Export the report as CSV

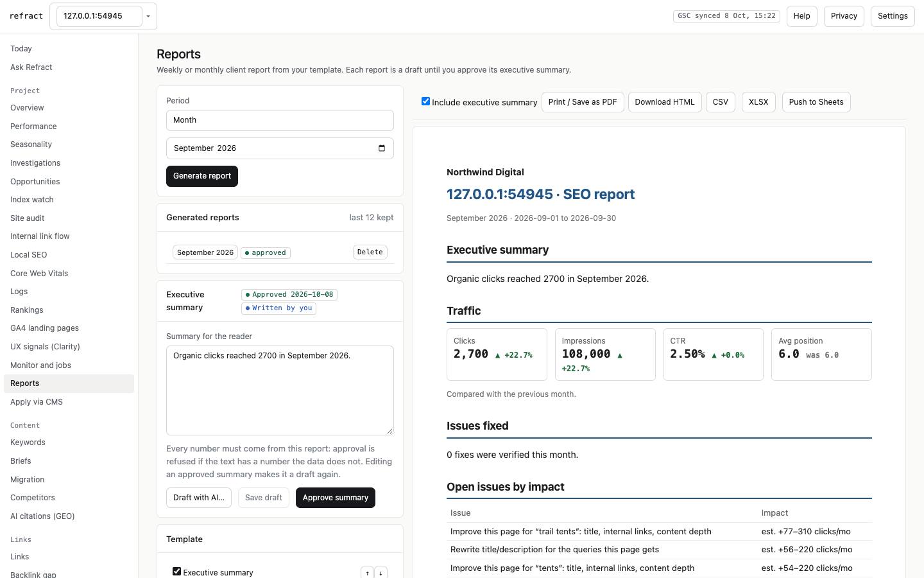pos(721,102)
